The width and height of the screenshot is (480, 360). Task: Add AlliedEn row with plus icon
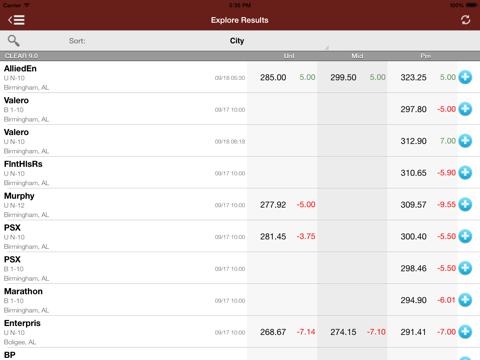coord(465,77)
